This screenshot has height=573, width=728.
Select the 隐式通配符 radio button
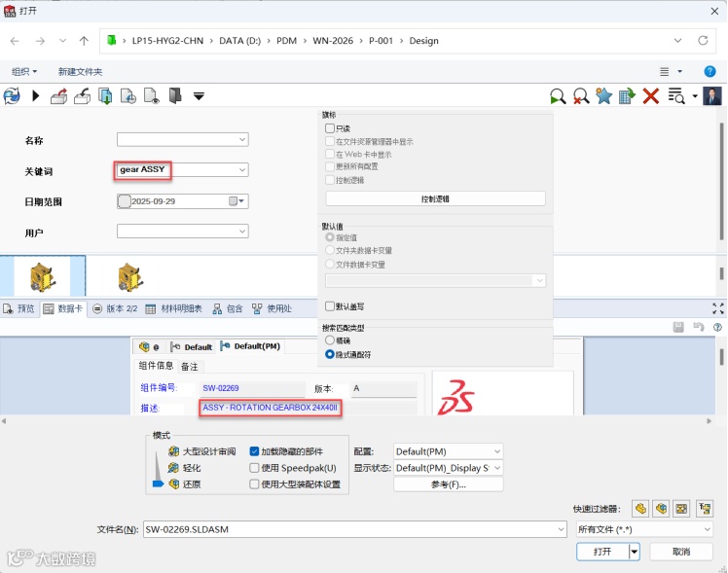(x=330, y=354)
